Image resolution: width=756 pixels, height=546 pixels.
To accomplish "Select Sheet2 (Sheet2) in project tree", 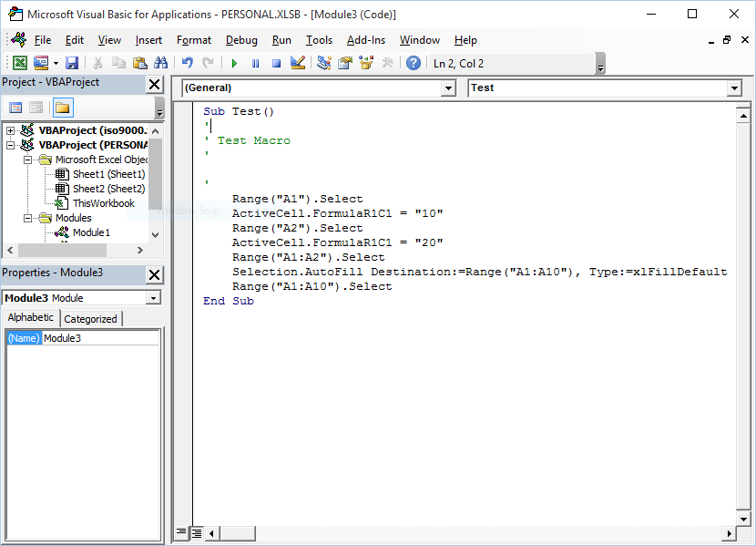I will 108,189.
